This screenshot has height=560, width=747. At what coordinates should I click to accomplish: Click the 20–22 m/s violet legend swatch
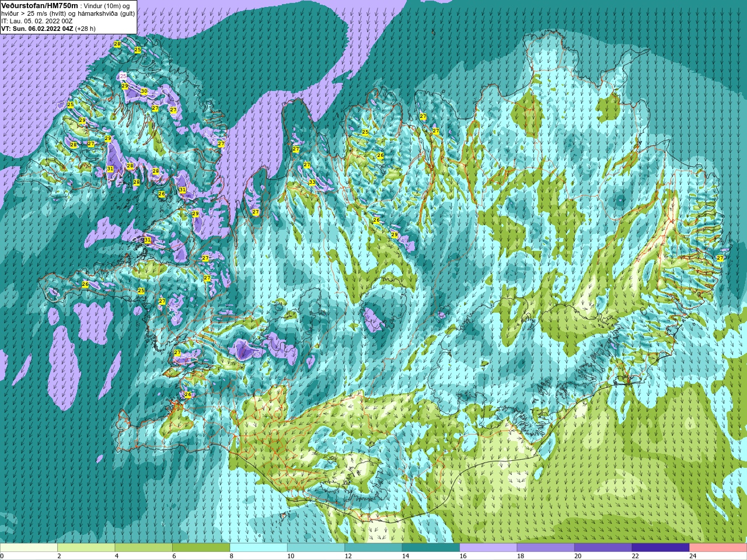(603, 548)
